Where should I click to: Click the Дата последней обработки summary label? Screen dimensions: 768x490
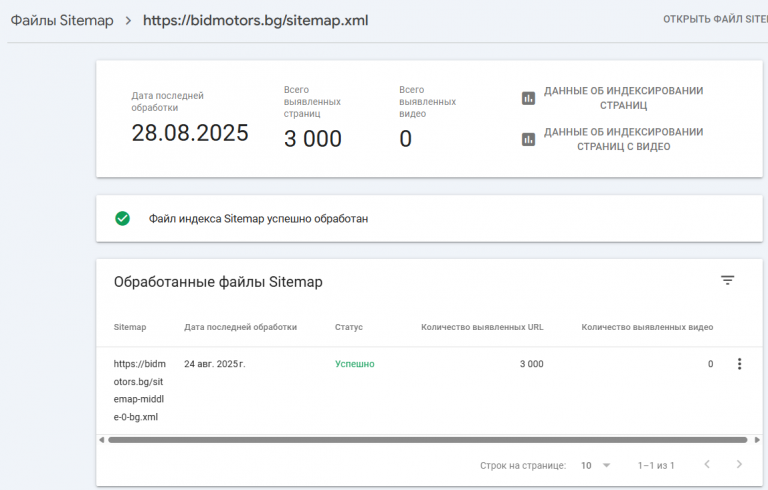pos(167,101)
